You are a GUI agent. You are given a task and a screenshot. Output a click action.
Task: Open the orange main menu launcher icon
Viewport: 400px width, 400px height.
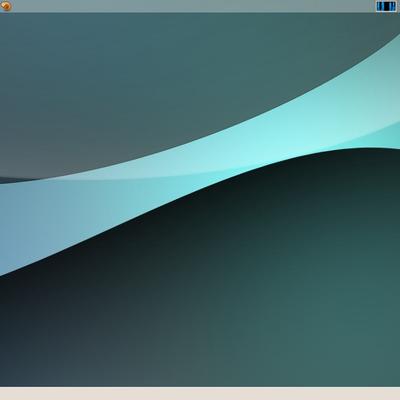coord(6,6)
